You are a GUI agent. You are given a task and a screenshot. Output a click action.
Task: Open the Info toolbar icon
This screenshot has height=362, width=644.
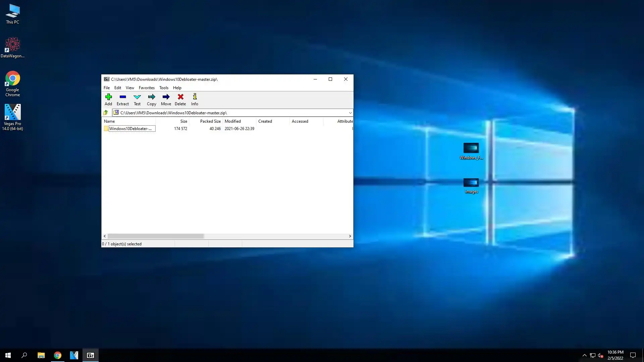195,99
